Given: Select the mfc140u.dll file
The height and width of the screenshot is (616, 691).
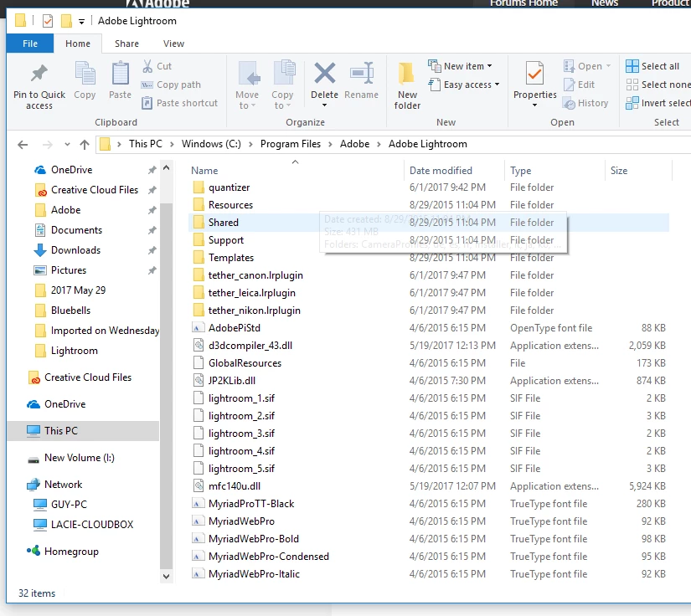Looking at the screenshot, I should tap(234, 486).
